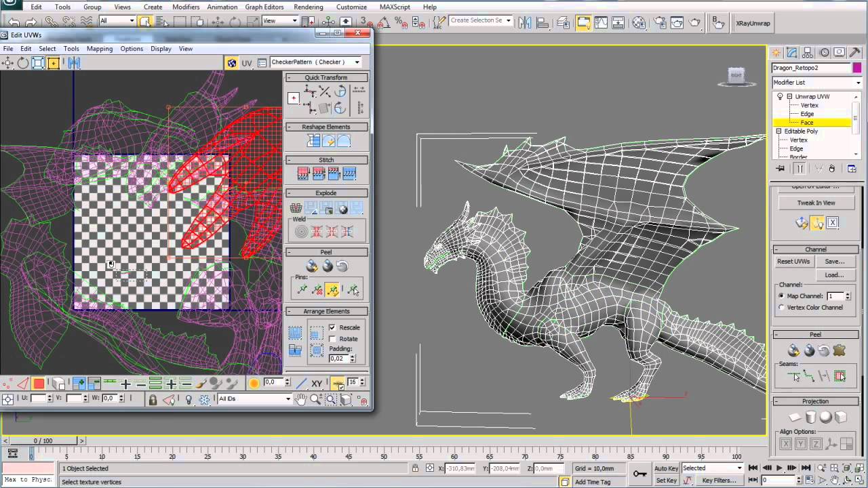Image resolution: width=868 pixels, height=488 pixels.
Task: Click Cylindrical Map icon in Projection rollout
Action: click(810, 418)
